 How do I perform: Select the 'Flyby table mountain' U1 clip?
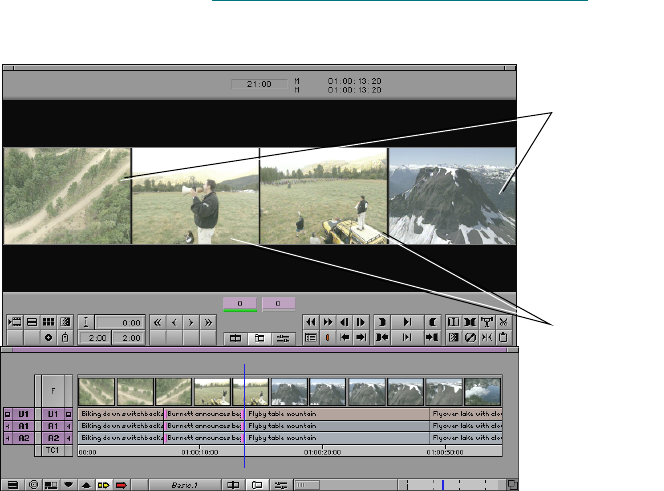[337, 414]
